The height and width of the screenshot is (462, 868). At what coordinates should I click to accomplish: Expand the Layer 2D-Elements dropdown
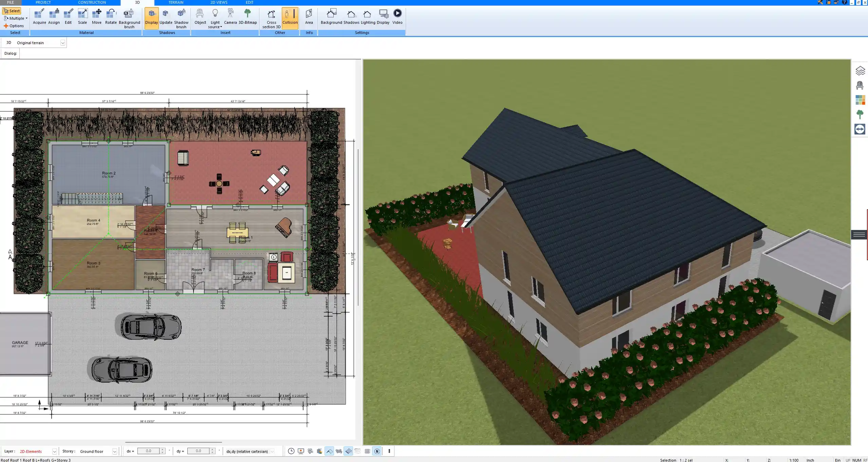click(54, 451)
